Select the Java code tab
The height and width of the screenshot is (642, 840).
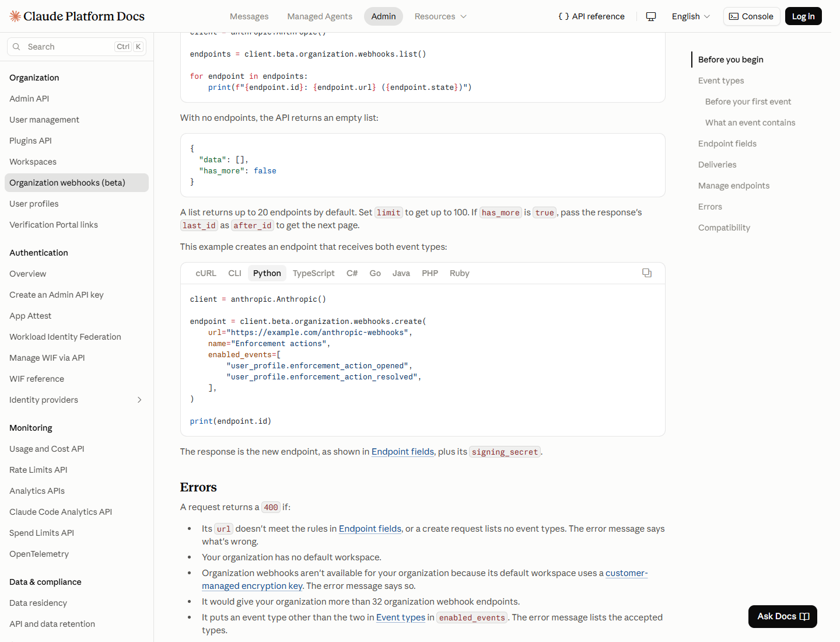point(401,273)
